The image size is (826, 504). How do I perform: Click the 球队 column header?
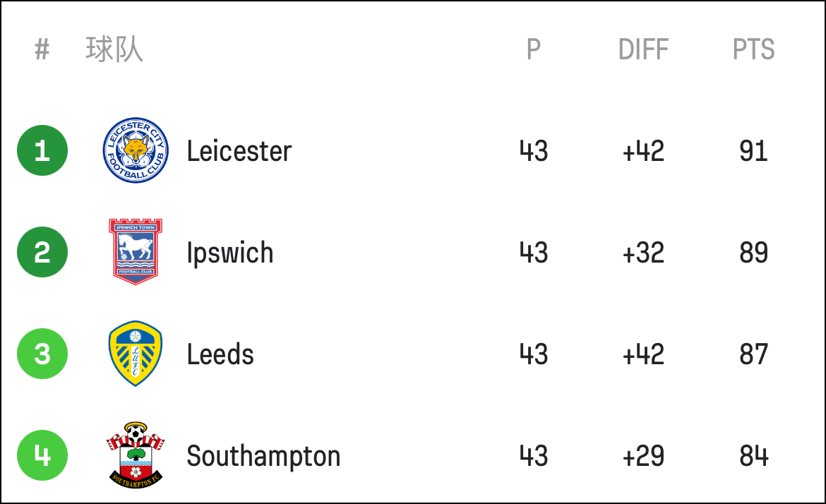114,49
